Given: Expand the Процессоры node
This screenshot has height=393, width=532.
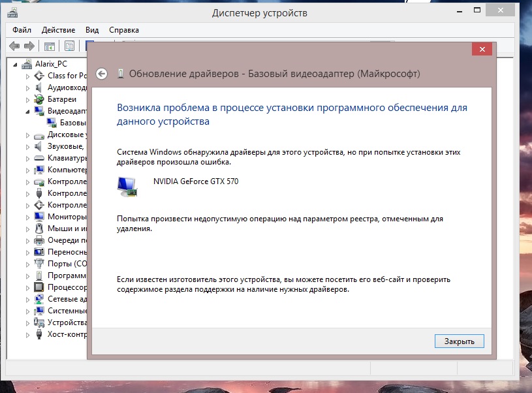Looking at the screenshot, I should click(28, 288).
